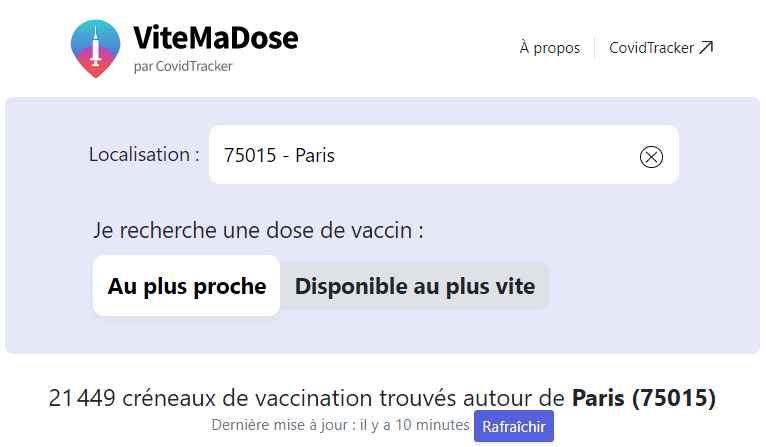The height and width of the screenshot is (447, 766).
Task: Open the CovidTracker link in the header
Action: pyautogui.click(x=651, y=48)
